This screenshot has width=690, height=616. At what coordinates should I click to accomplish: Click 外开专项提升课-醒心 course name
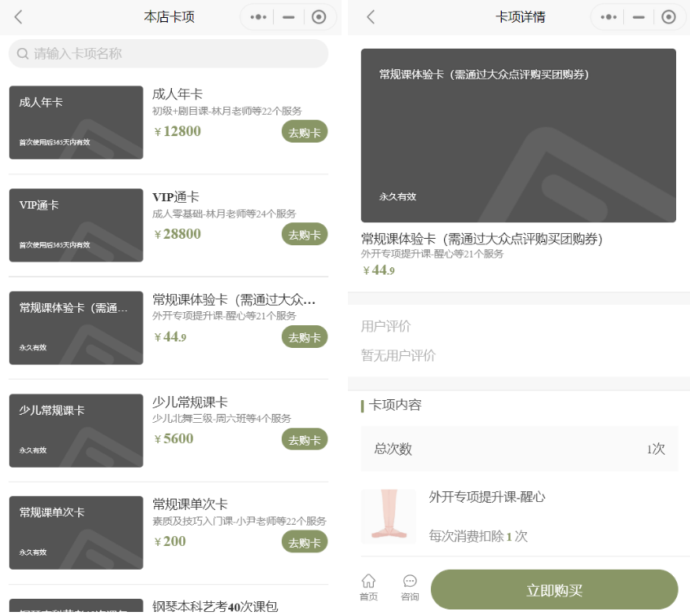pos(487,497)
